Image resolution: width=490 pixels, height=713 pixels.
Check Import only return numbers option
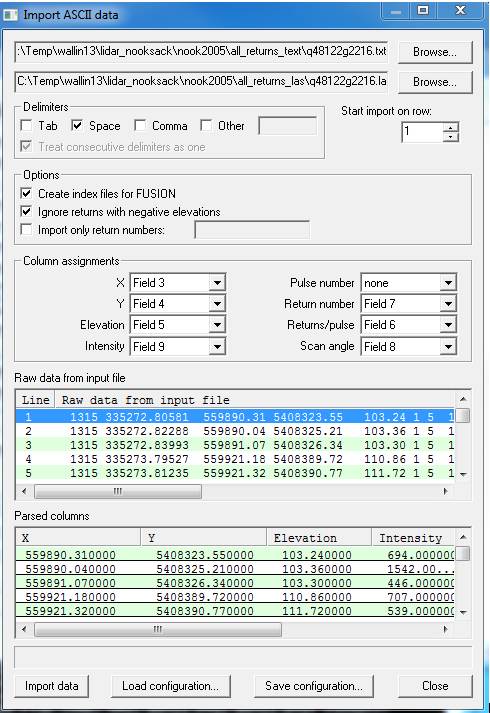click(x=27, y=230)
